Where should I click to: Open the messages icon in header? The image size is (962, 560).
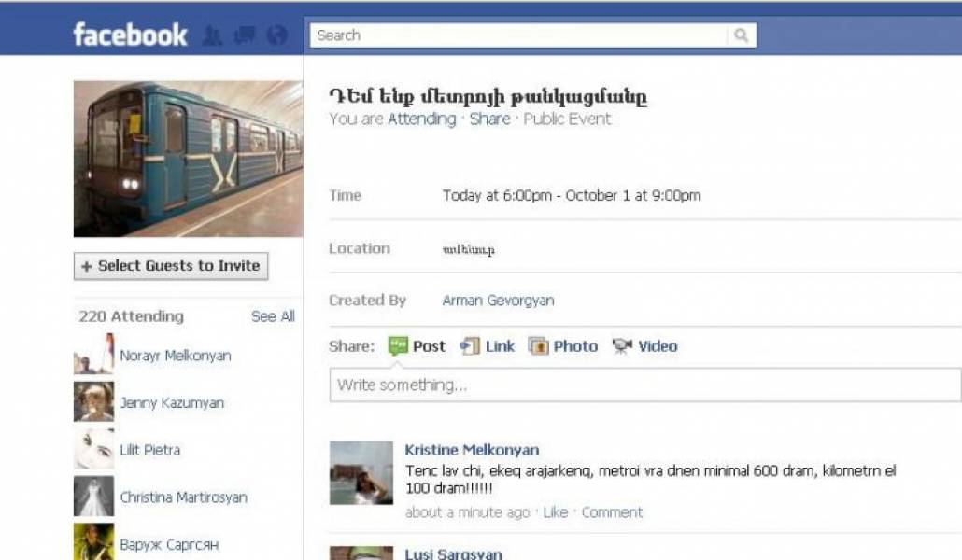(x=244, y=35)
